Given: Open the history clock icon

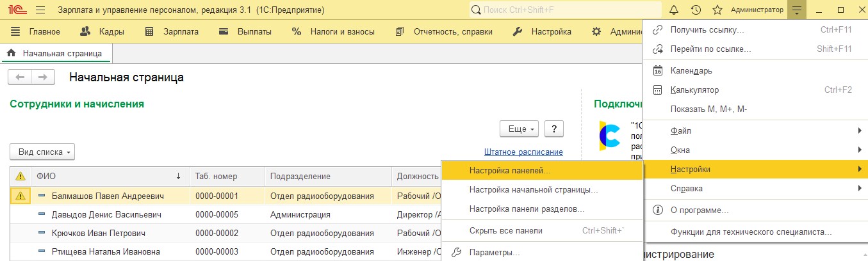Looking at the screenshot, I should (x=696, y=10).
